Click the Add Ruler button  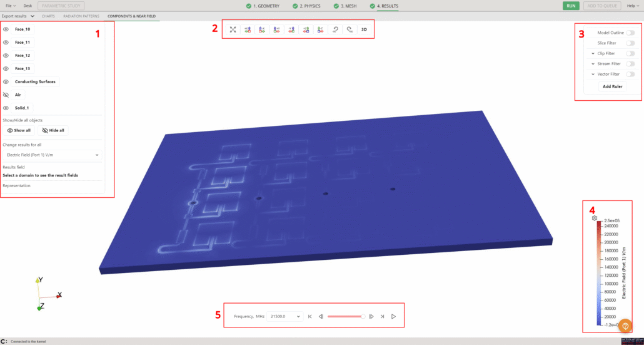click(x=612, y=86)
